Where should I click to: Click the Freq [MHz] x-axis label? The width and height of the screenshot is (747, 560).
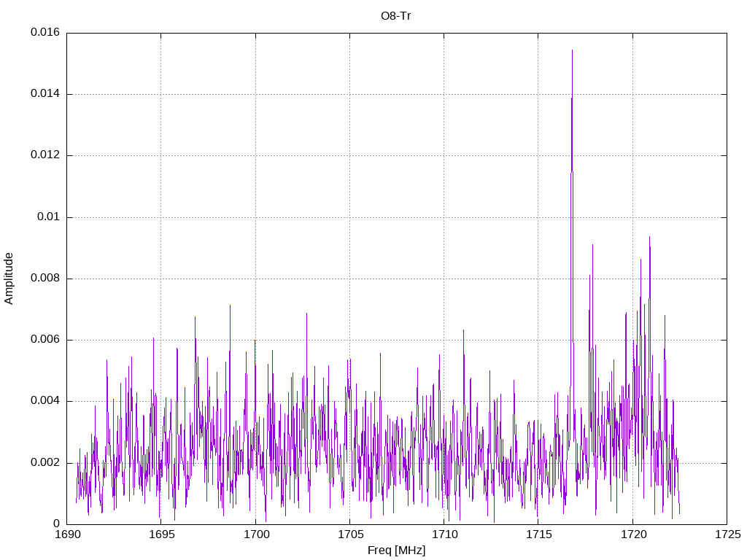point(396,551)
